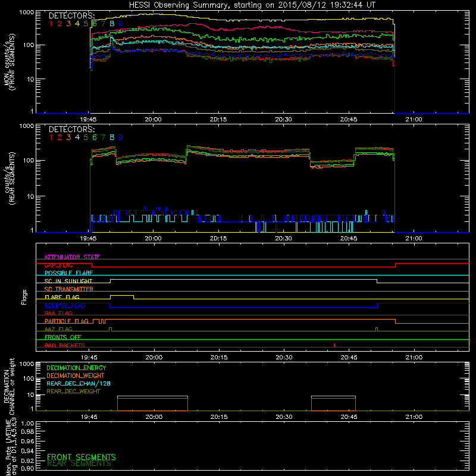Select detector 3 label in front segments legend

coord(68,23)
